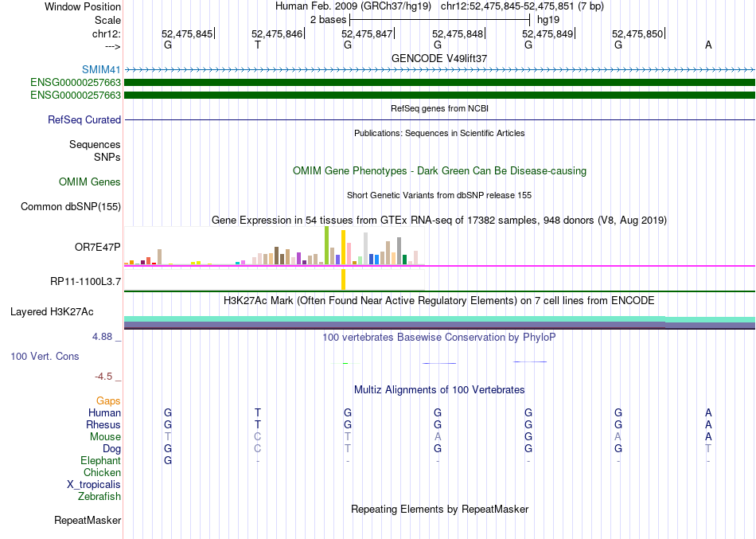Click the yellow bar in RP11-1100L3.7 expression
Image resolution: width=756 pixels, height=539 pixels.
(x=343, y=280)
